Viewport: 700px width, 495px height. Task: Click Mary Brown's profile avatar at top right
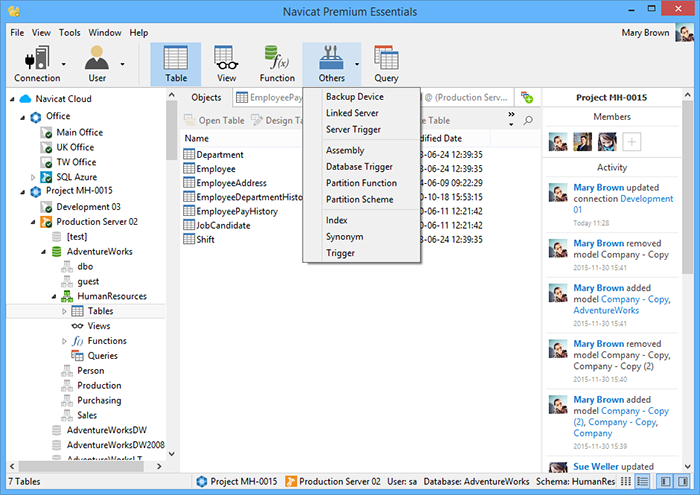[x=684, y=33]
